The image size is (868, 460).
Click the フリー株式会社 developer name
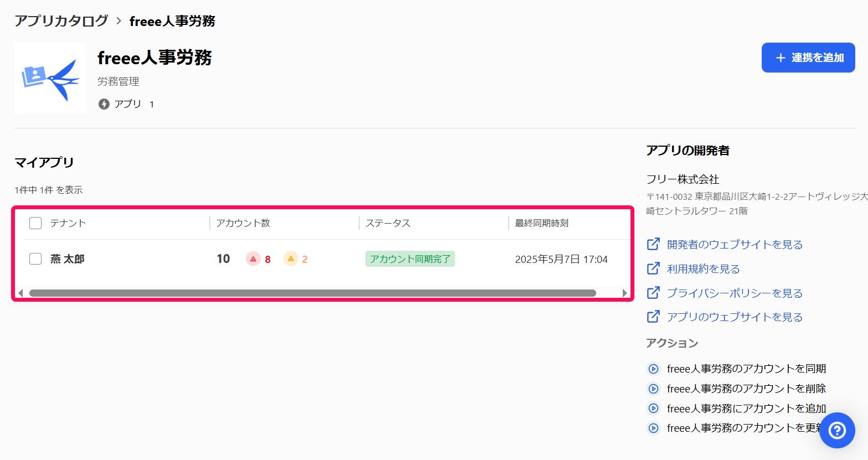click(x=683, y=179)
